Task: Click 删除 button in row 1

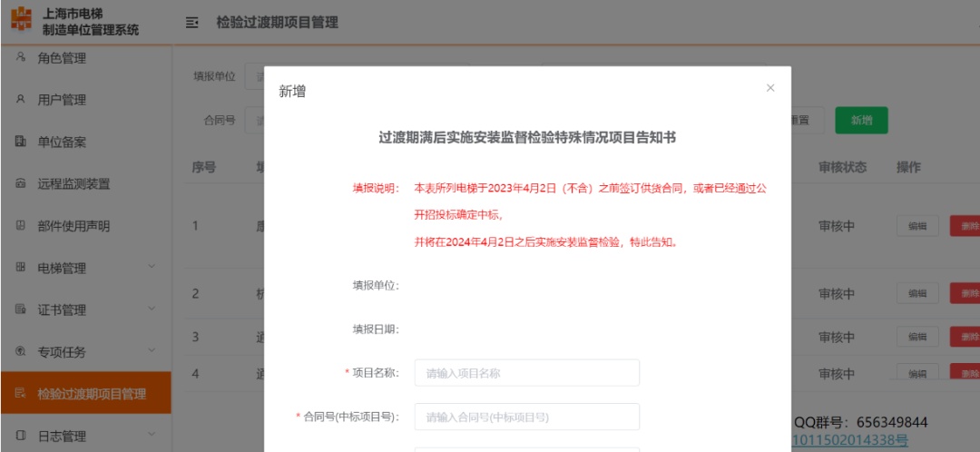Action: tap(965, 226)
